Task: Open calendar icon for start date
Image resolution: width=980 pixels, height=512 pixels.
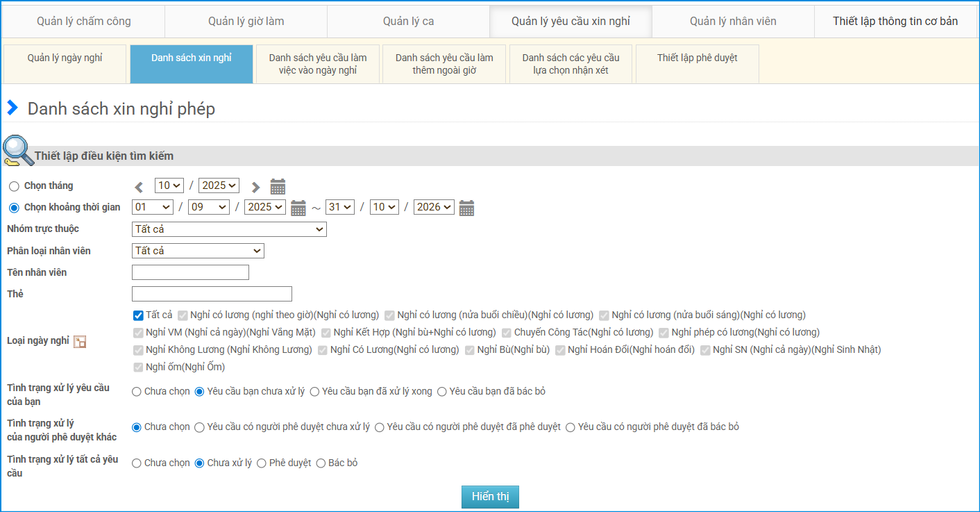Action: (298, 208)
